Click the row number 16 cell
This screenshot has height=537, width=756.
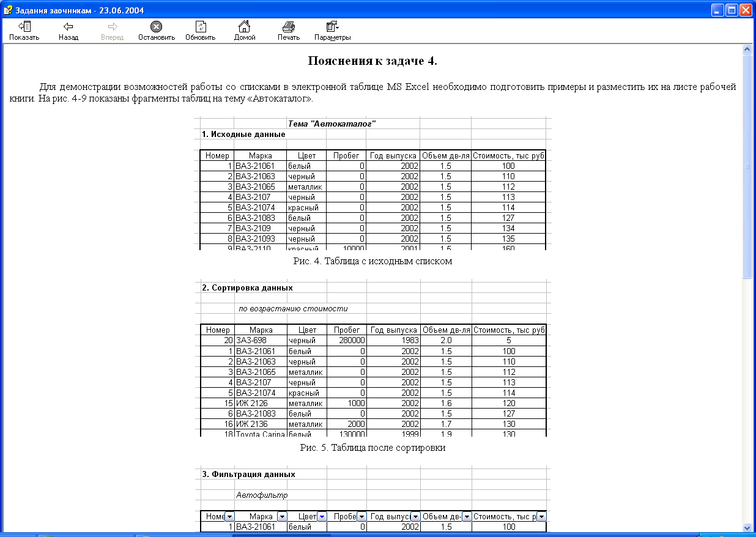coord(217,424)
